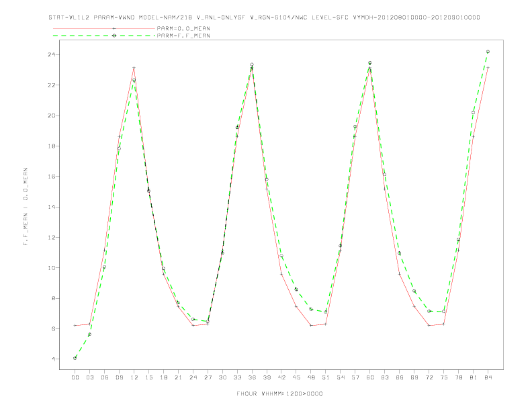Click the green circle data point at hour 00

click(x=75, y=358)
